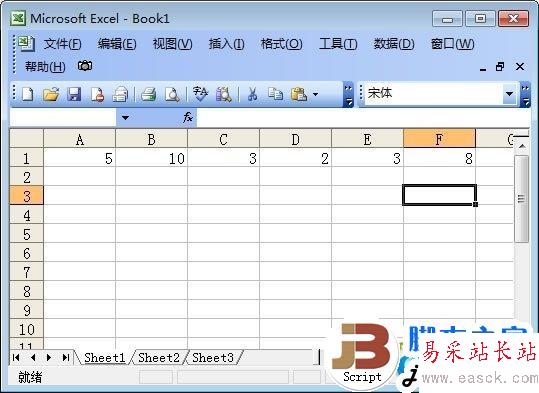This screenshot has width=539, height=393.
Task: Close the workbook with the inner X
Action: pyautogui.click(x=520, y=66)
